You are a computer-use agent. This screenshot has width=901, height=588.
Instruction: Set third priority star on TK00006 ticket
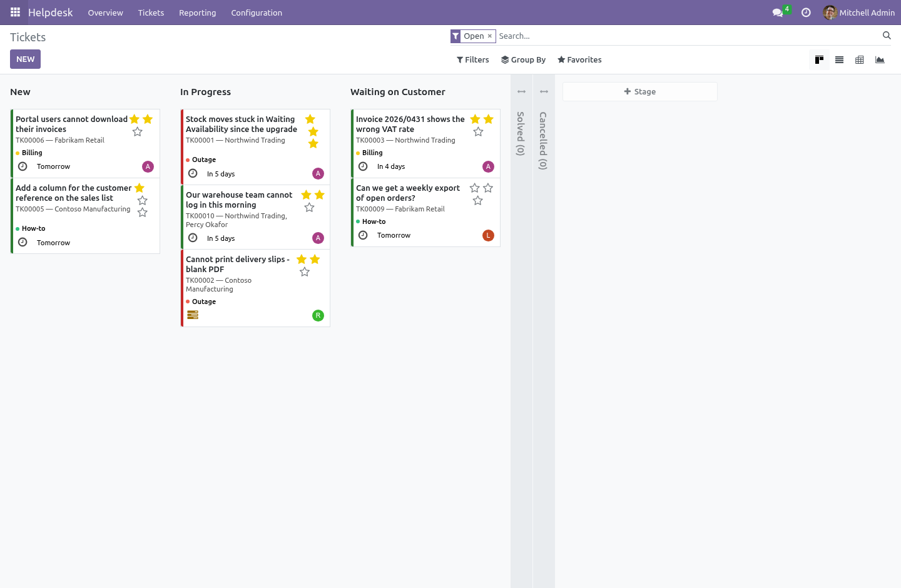click(x=138, y=132)
